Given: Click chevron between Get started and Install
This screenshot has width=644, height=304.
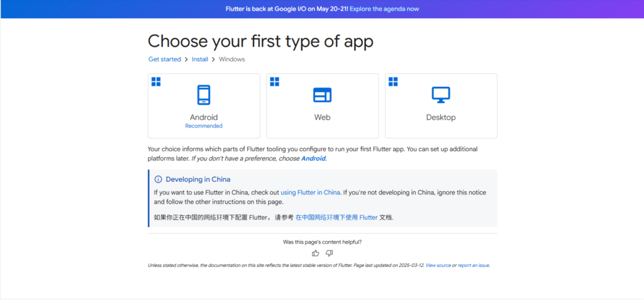Looking at the screenshot, I should pyautogui.click(x=186, y=60).
